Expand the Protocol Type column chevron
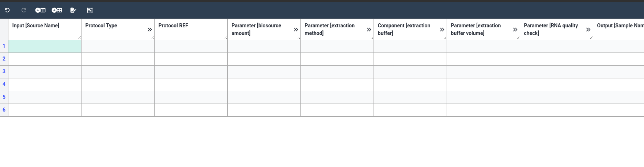This screenshot has height=167, width=644. (x=149, y=30)
